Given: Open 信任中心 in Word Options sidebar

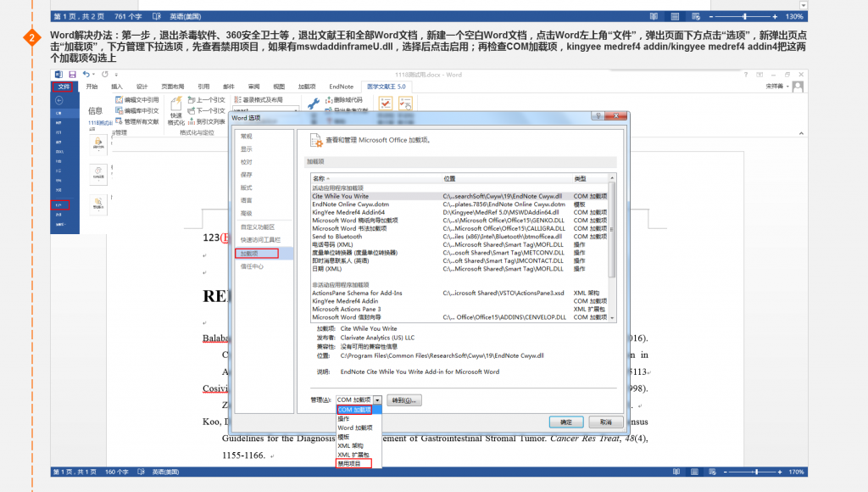Looking at the screenshot, I should pos(252,266).
